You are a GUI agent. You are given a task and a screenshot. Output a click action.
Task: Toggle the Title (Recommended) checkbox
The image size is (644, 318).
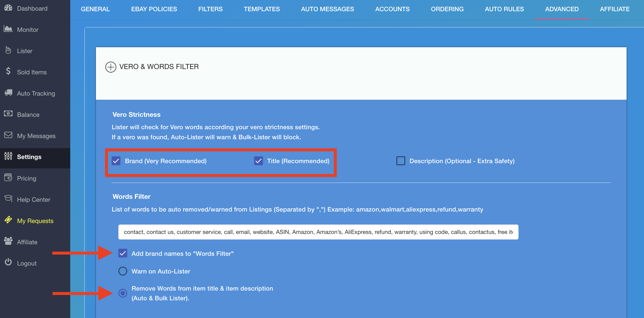[259, 161]
